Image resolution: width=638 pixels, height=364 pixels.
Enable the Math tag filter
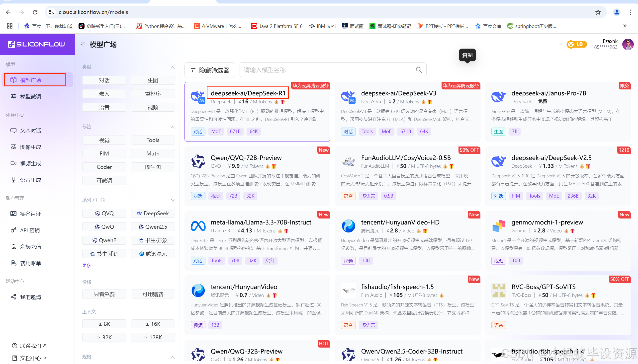[x=153, y=153]
